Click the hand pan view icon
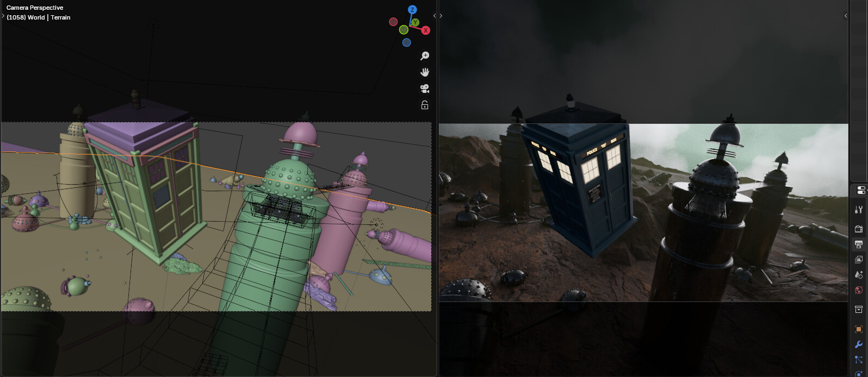Image resolution: width=868 pixels, height=377 pixels. pyautogui.click(x=425, y=72)
